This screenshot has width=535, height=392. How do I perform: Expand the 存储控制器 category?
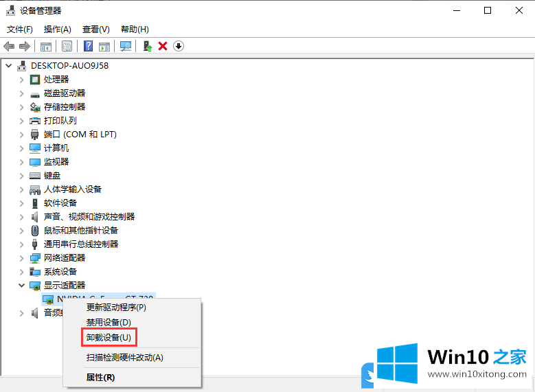[22, 107]
